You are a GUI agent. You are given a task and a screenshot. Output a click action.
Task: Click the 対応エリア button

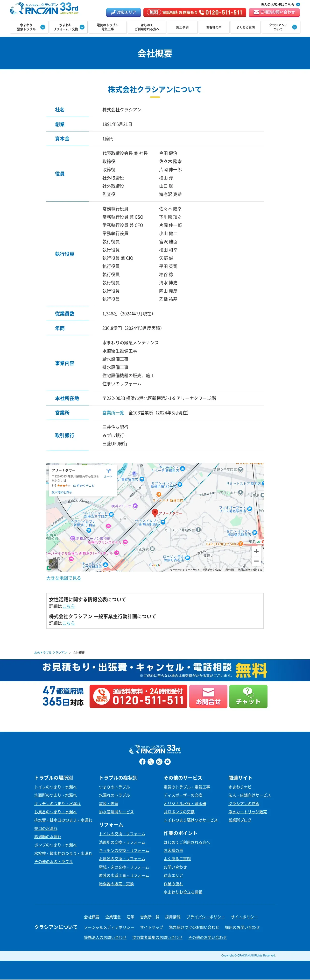tap(123, 12)
